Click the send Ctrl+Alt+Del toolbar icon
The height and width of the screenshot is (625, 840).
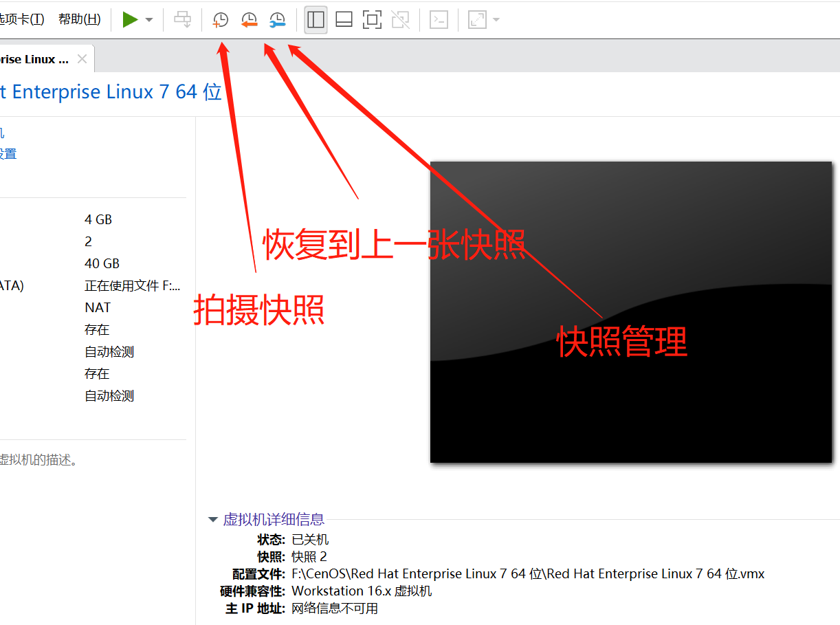coord(183,19)
